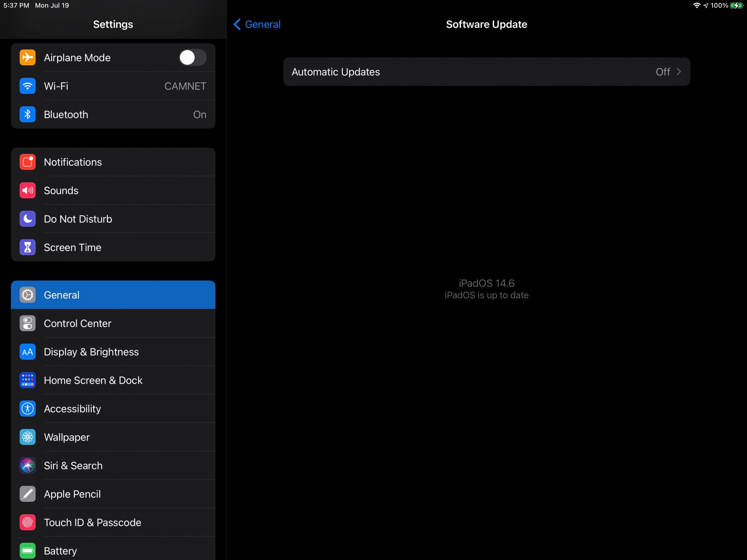Tap the Battery green icon

(28, 551)
